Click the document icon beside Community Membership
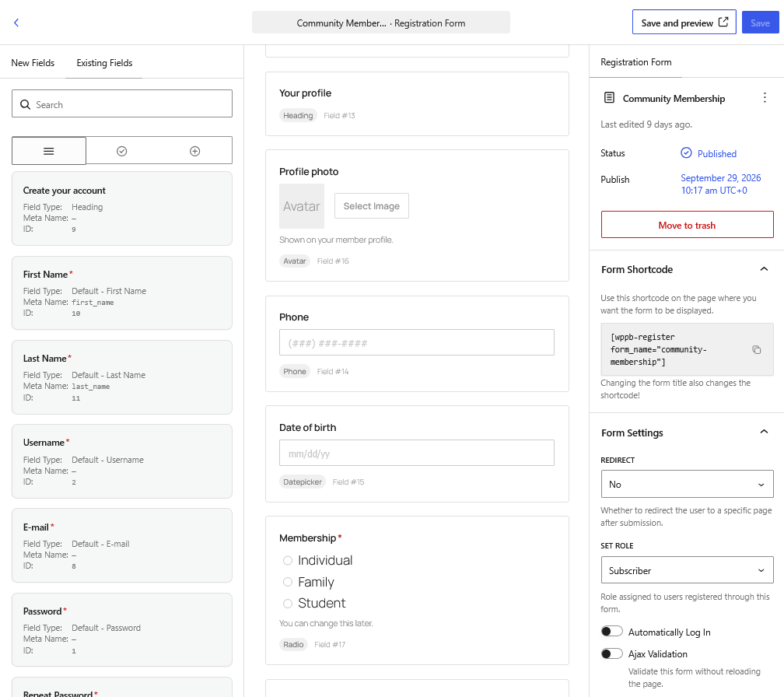This screenshot has height=697, width=784. [x=609, y=97]
